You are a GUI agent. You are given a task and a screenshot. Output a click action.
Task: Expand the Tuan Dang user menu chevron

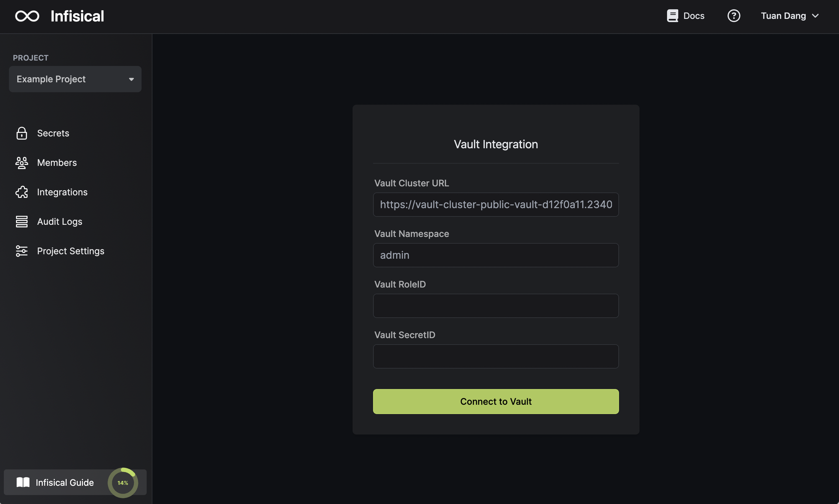[x=815, y=16]
